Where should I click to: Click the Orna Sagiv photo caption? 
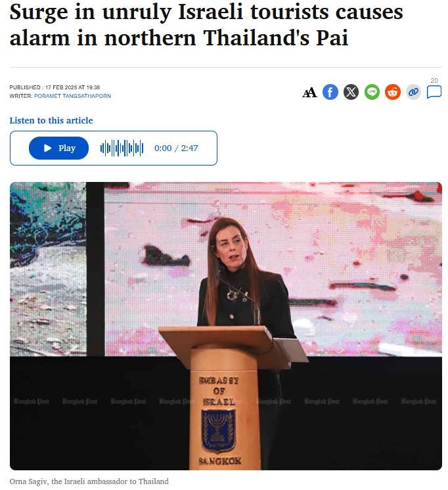[89, 481]
